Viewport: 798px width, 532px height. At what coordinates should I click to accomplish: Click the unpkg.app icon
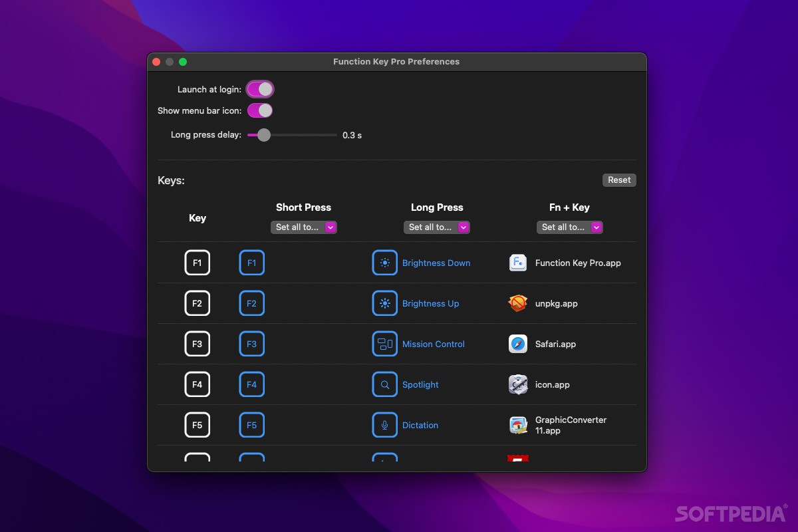(517, 303)
